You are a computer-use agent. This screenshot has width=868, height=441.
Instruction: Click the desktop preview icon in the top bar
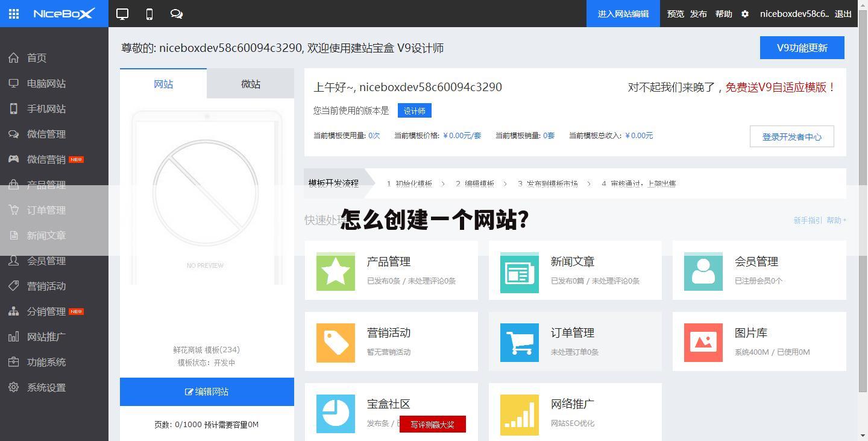click(x=122, y=13)
